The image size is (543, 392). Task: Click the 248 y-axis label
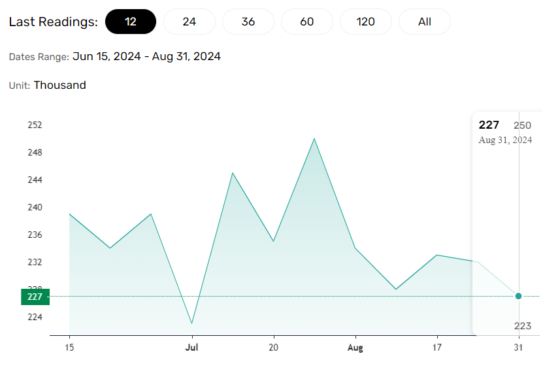[35, 152]
